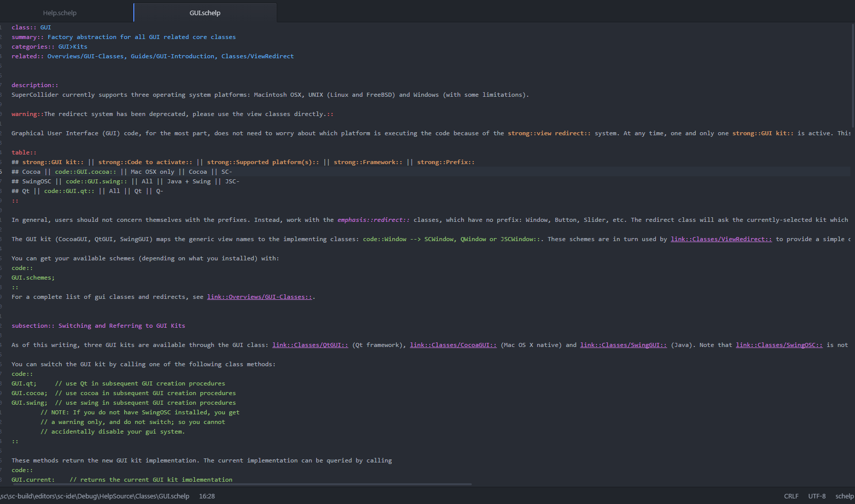Screen dimensions: 855x504
Task: Place cursor on 'summary:: Factory abstraction' line
Action: (x=124, y=37)
